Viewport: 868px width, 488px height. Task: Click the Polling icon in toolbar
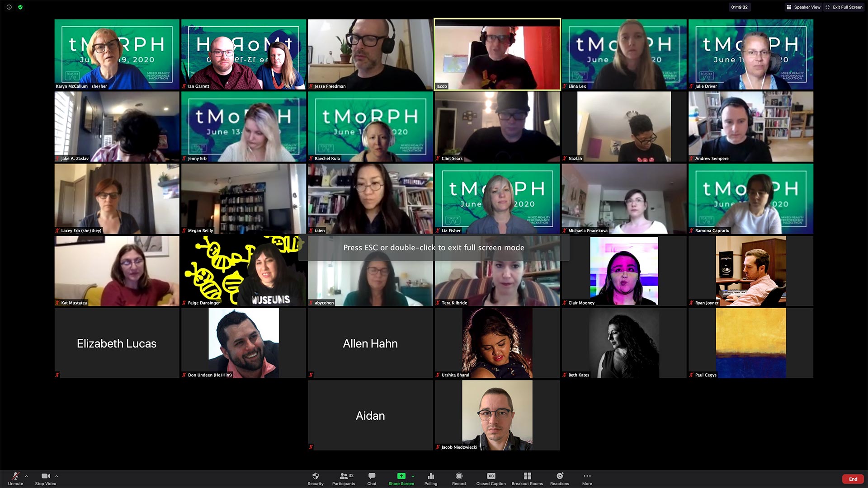[429, 475]
